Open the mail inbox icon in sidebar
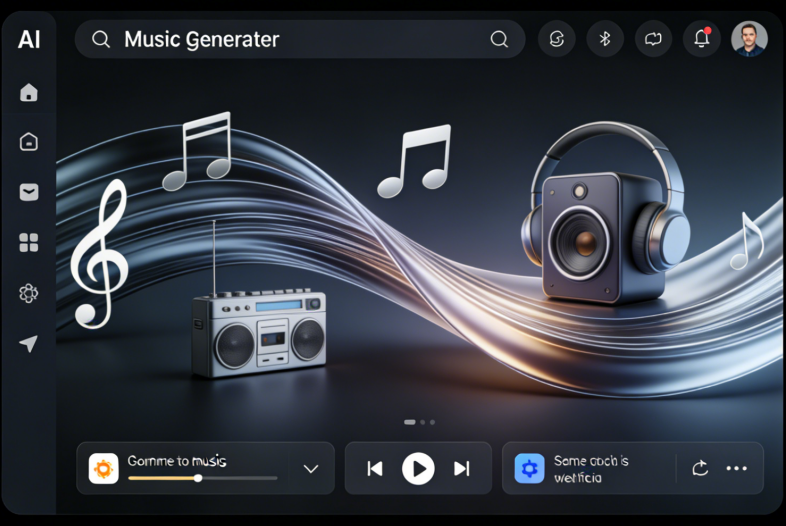Image resolution: width=786 pixels, height=526 pixels. 29,192
